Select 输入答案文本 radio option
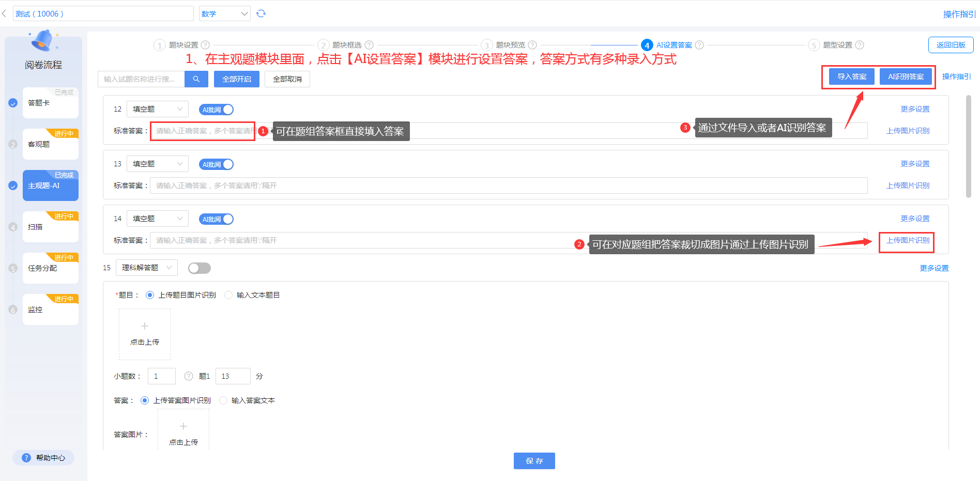The image size is (980, 481). 224,400
